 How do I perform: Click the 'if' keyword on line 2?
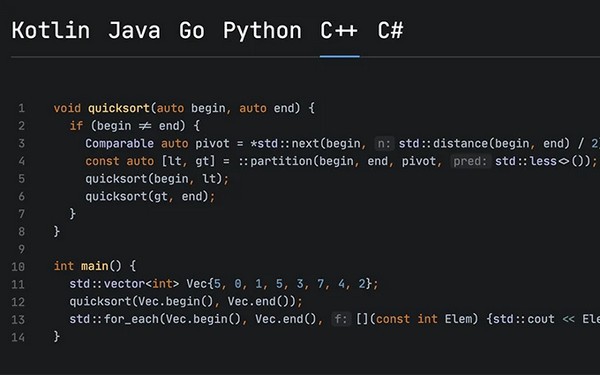(x=76, y=126)
